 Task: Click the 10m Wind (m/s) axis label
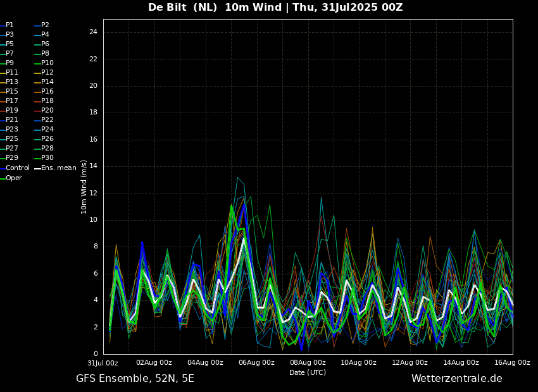(x=84, y=187)
